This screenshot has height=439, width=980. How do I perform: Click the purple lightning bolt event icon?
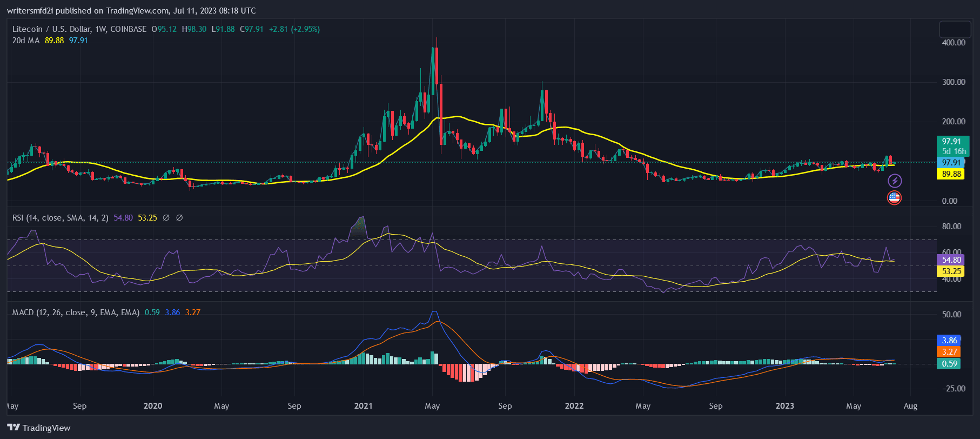point(895,181)
